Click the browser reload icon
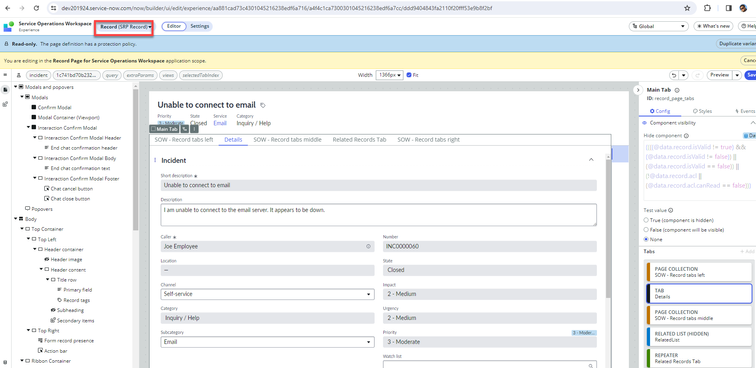The image size is (756, 368). click(37, 8)
